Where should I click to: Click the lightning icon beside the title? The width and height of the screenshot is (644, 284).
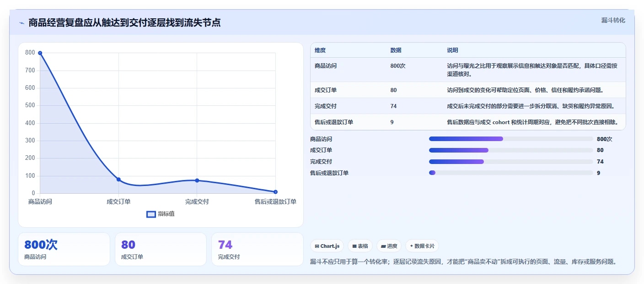[x=21, y=23]
